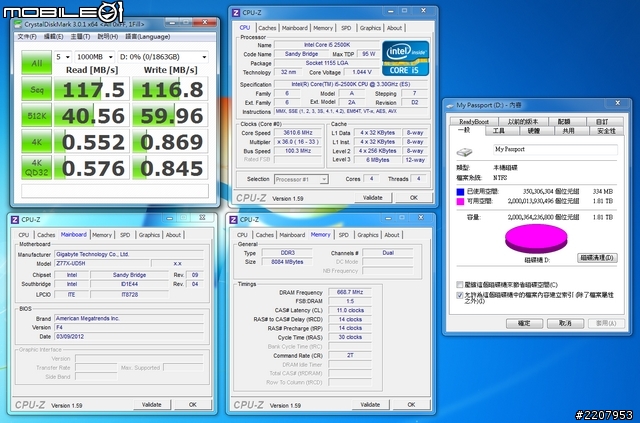640x423 pixels.
Task: Start the 4K test in CrystalDiskMark
Action: point(36,141)
